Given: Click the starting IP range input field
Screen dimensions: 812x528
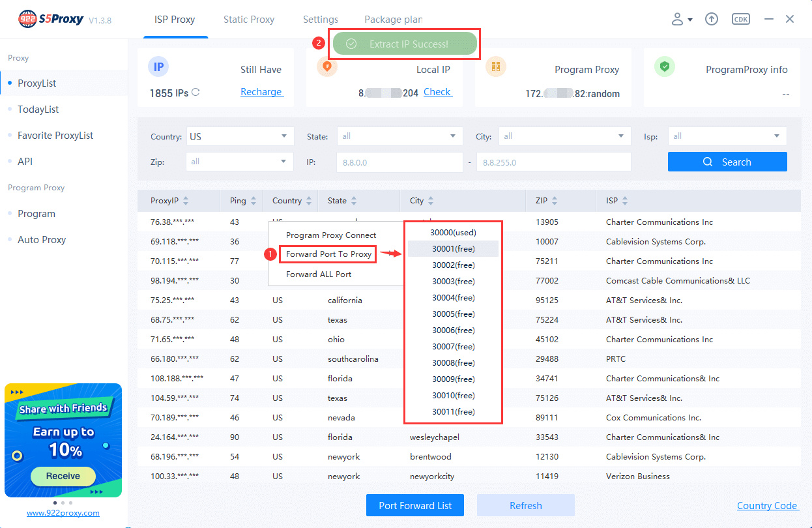Looking at the screenshot, I should click(x=399, y=162).
